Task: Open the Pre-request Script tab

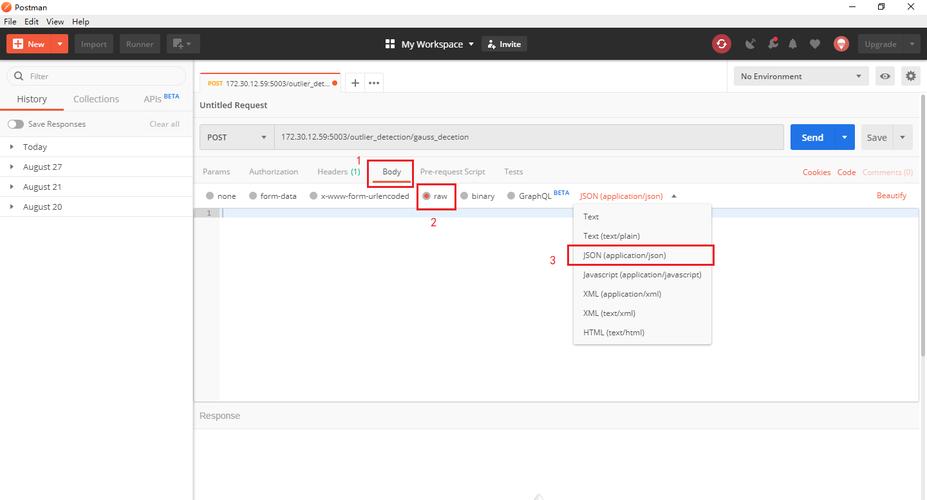Action: (452, 171)
